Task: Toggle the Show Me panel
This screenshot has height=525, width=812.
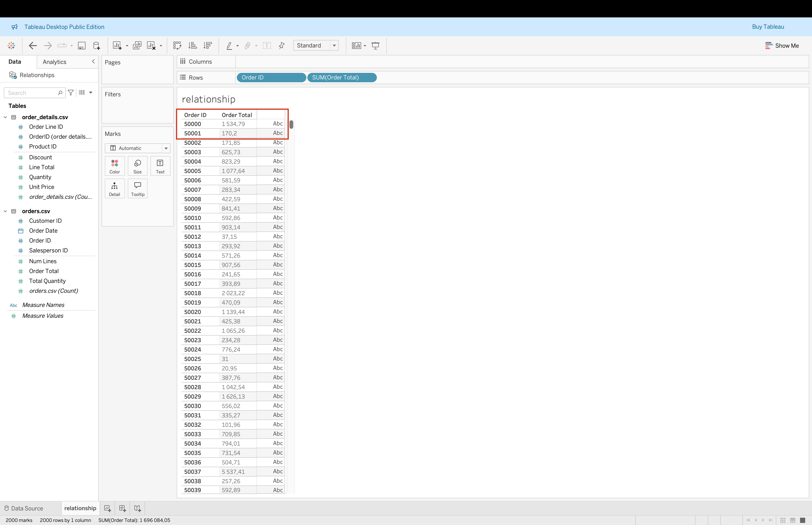Action: 782,46
